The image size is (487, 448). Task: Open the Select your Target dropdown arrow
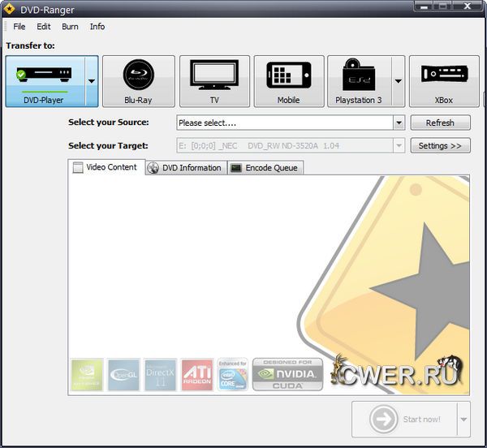(399, 145)
